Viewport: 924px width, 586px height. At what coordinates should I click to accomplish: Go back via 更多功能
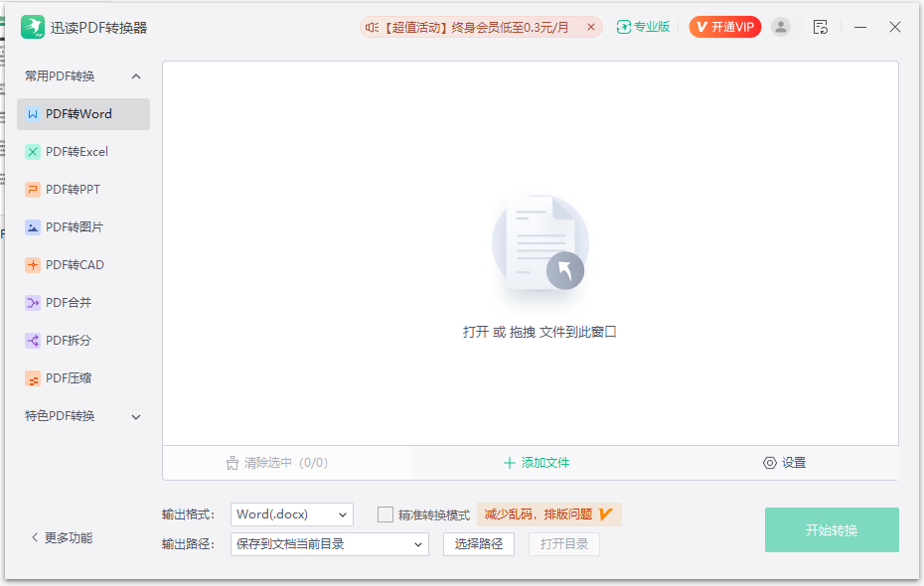click(x=62, y=537)
